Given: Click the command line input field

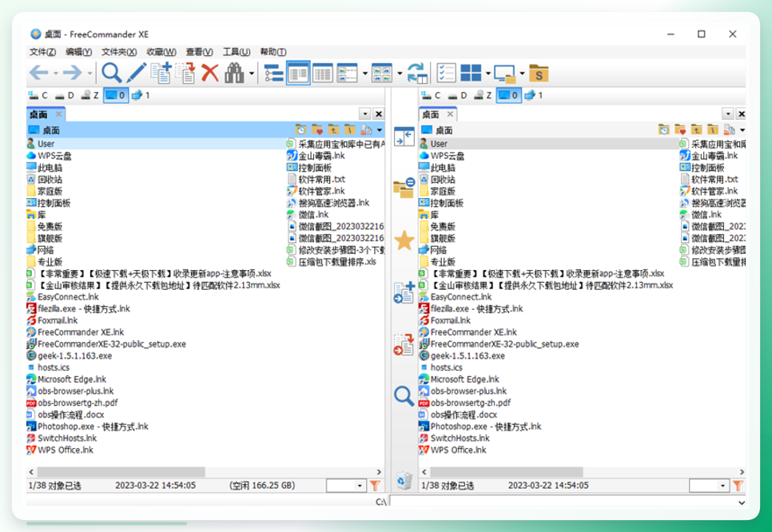Looking at the screenshot, I should pos(563,502).
